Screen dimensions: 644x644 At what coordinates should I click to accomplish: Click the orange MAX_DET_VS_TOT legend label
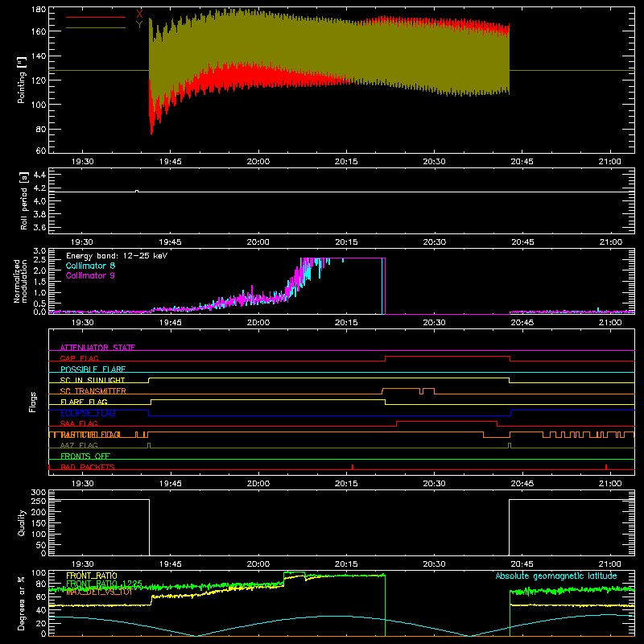point(99,592)
